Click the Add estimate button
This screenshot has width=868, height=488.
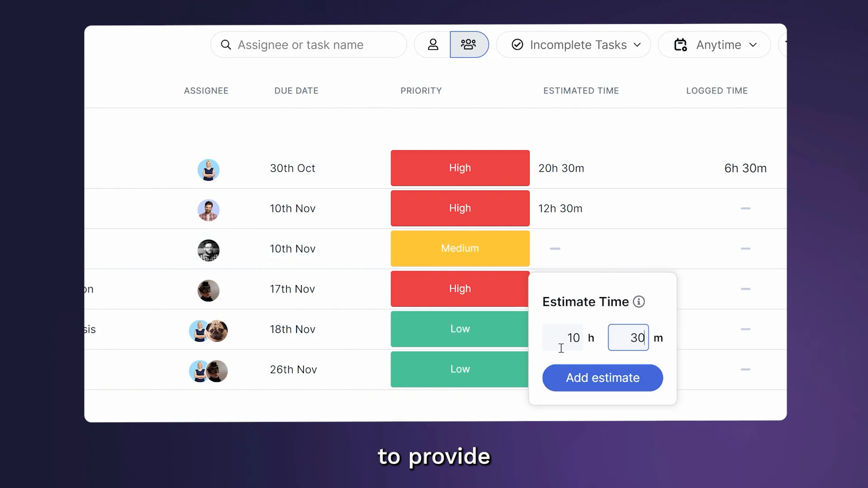(602, 378)
